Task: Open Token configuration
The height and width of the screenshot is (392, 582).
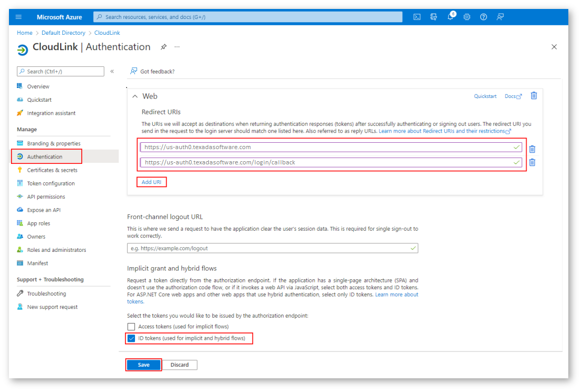Action: pyautogui.click(x=51, y=183)
